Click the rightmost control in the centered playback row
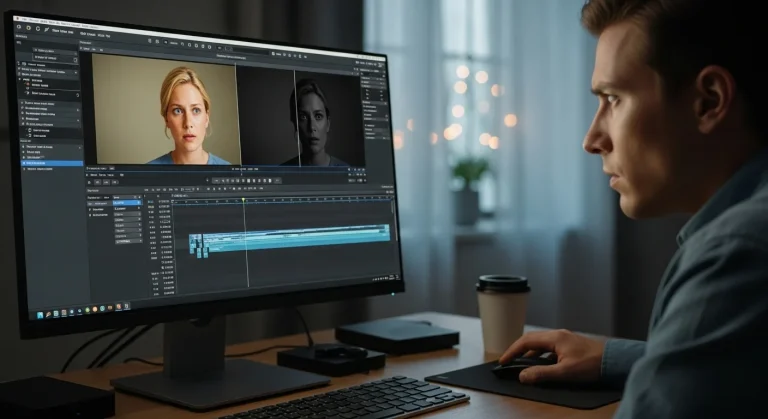 point(277,181)
